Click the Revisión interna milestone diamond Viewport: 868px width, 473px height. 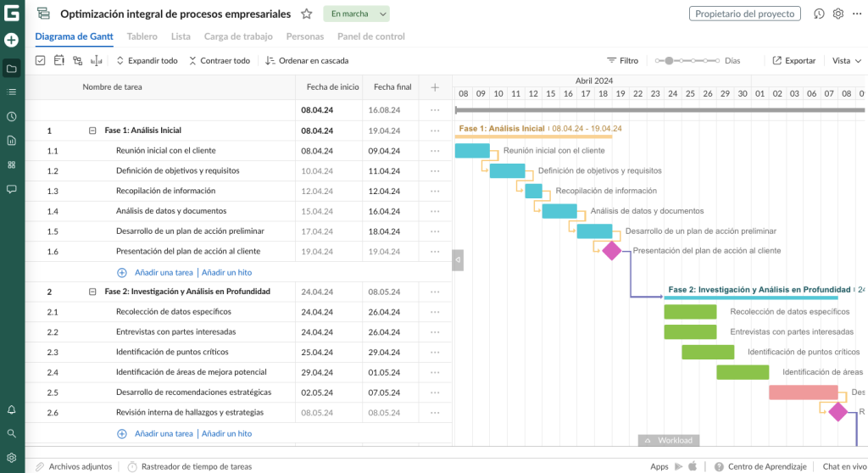pos(838,411)
